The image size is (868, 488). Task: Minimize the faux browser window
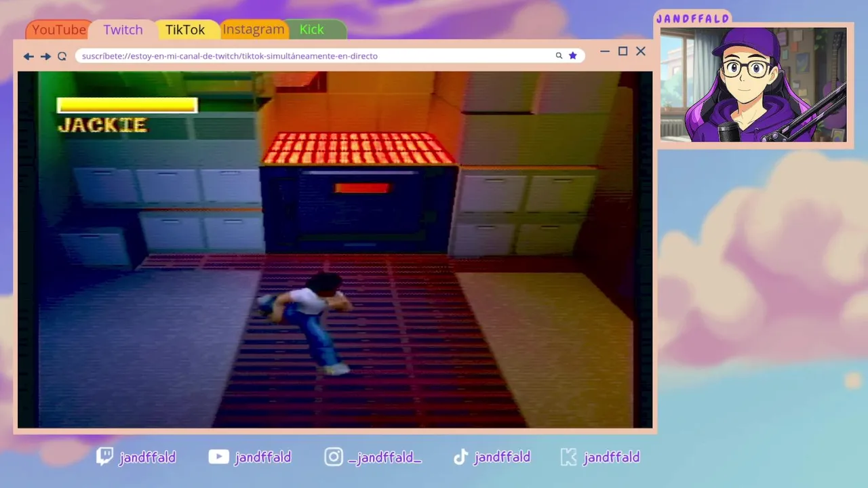coord(605,52)
